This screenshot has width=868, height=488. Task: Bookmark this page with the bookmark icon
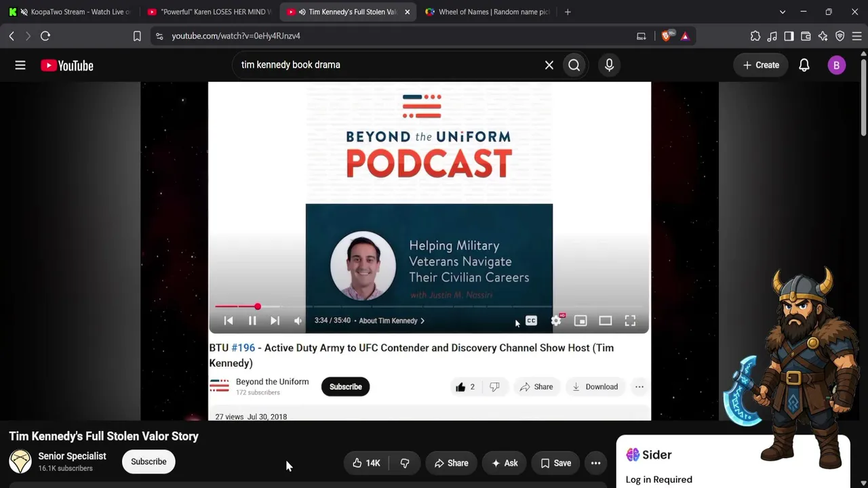tap(137, 36)
